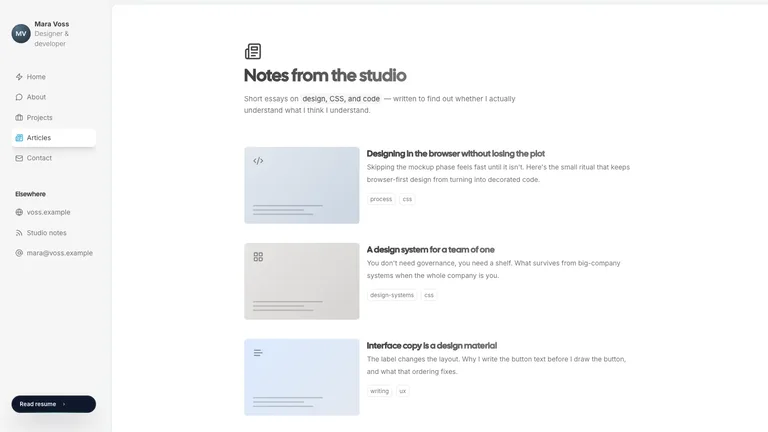Select the Articles menu item
This screenshot has width=768, height=432.
pos(54,138)
